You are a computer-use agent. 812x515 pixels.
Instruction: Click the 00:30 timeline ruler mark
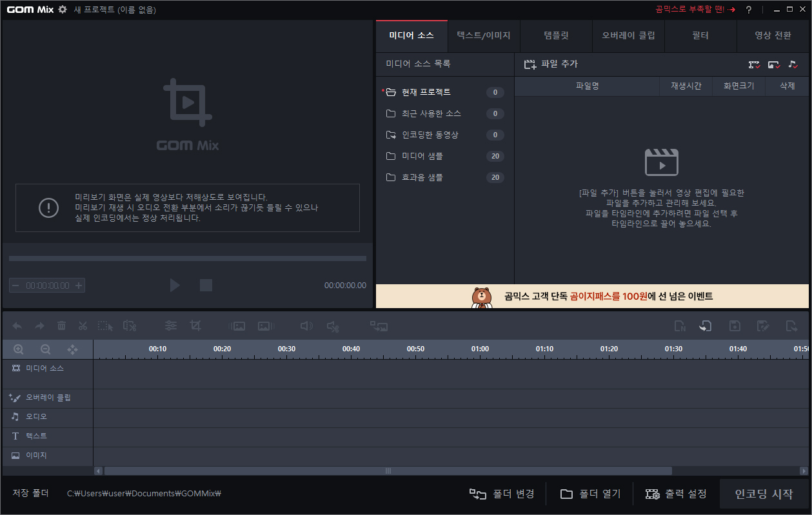(x=286, y=349)
